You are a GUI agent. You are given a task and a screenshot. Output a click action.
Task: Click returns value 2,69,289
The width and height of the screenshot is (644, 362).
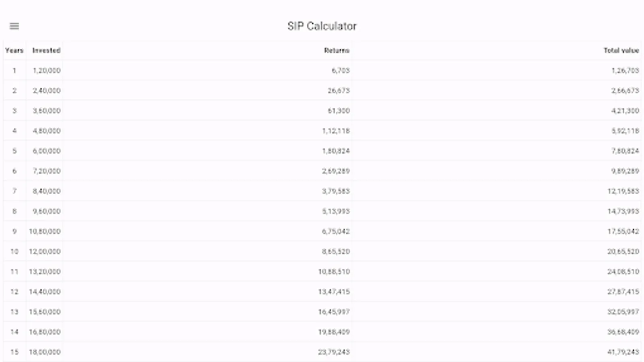tap(336, 171)
